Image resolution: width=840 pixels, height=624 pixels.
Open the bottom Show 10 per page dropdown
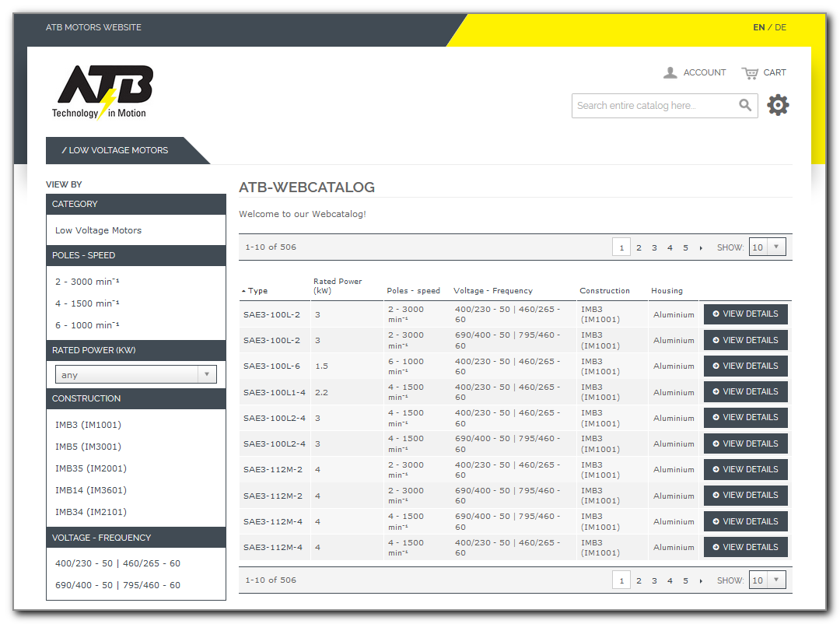point(767,580)
